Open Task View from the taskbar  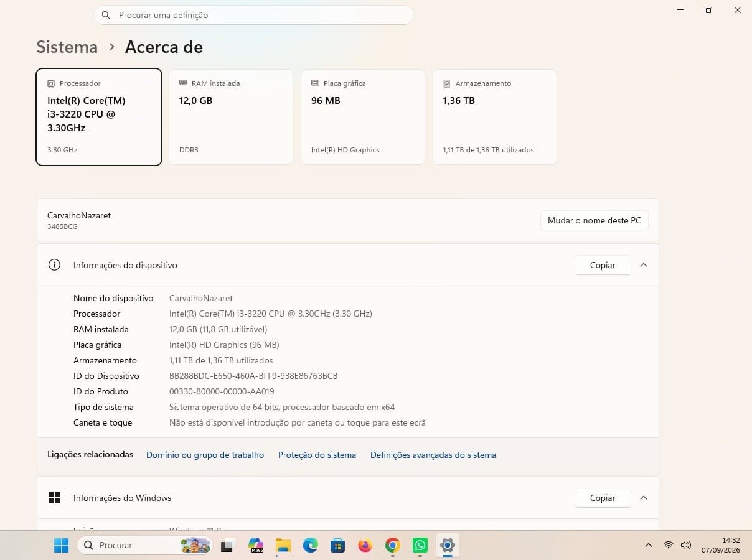point(228,546)
